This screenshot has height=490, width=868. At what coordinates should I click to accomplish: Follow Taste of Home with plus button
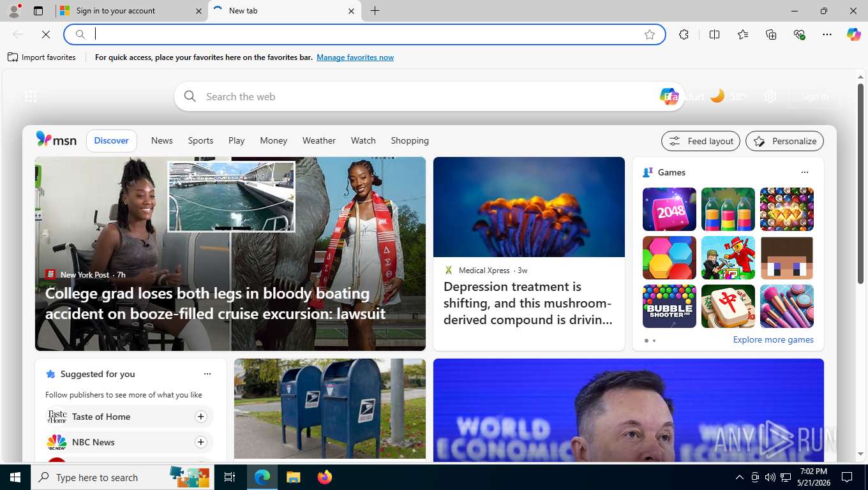[200, 417]
